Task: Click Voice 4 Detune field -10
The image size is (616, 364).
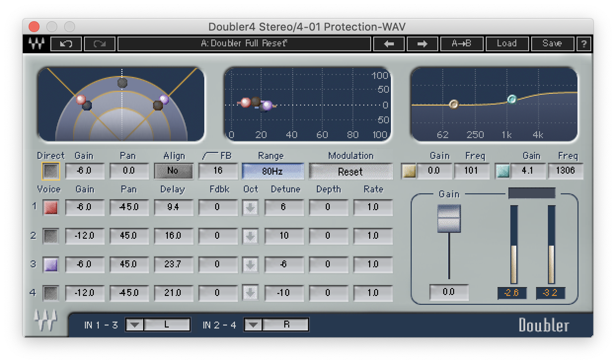Action: pyautogui.click(x=284, y=293)
